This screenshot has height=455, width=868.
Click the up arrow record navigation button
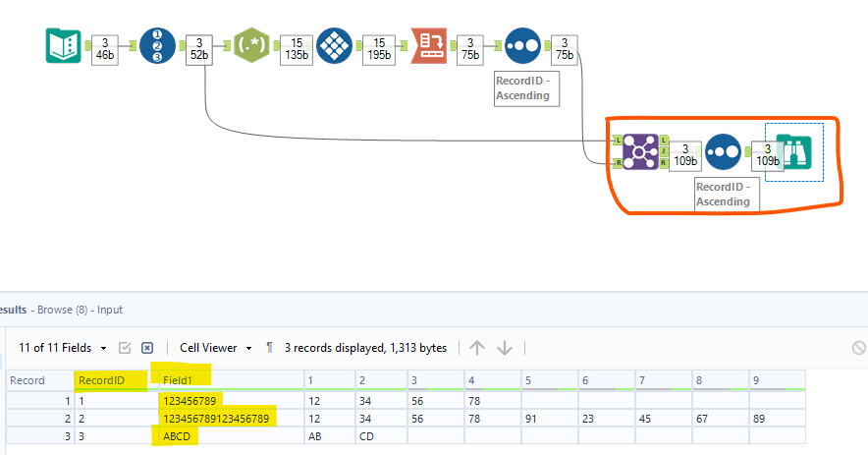click(x=477, y=348)
